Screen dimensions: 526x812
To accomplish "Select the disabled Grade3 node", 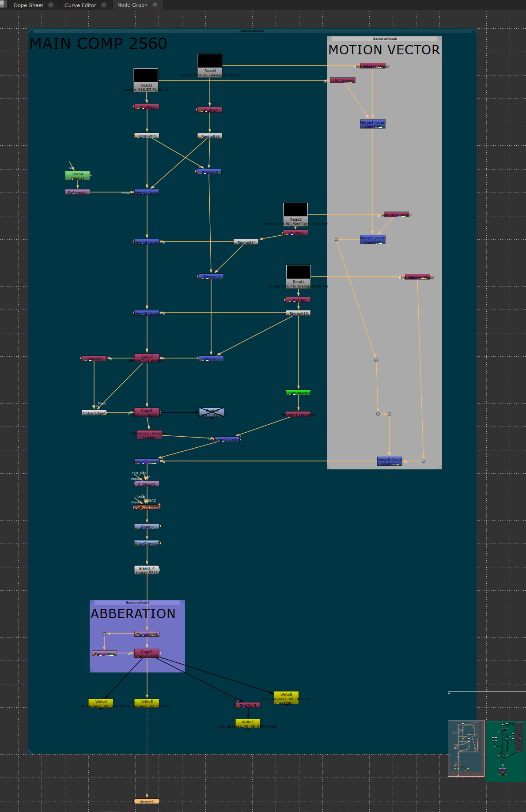I will [212, 412].
